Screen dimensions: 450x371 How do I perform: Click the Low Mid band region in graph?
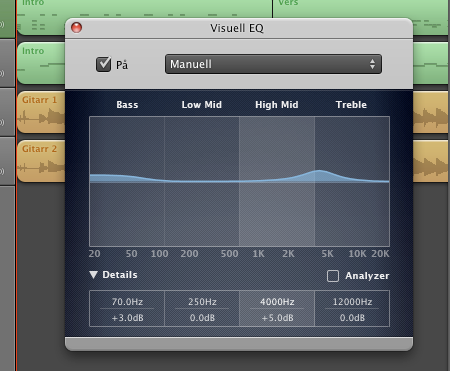(202, 181)
